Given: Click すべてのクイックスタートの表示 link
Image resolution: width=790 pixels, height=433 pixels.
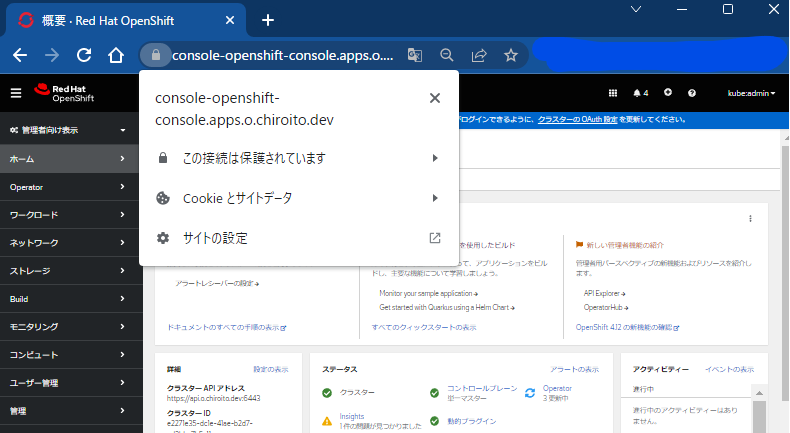Looking at the screenshot, I should 424,328.
